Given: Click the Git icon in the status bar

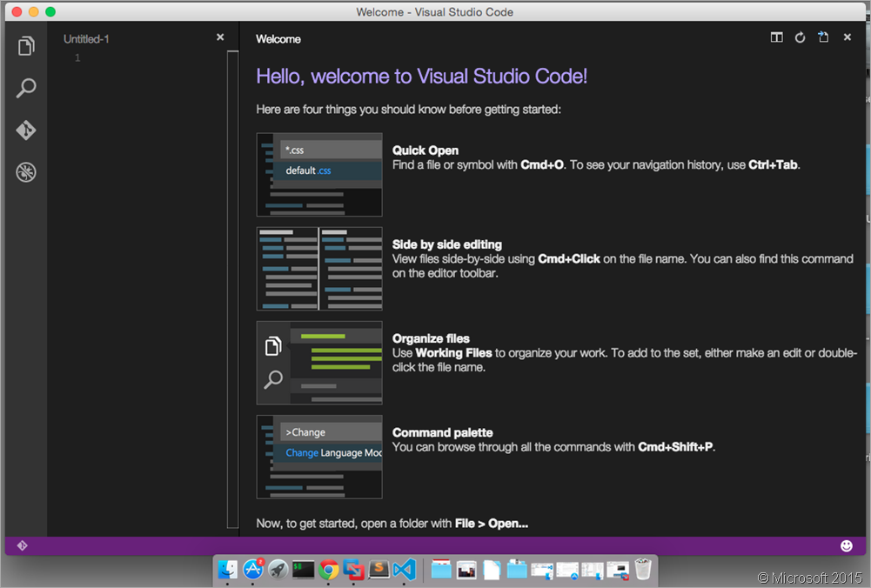Looking at the screenshot, I should click(23, 545).
